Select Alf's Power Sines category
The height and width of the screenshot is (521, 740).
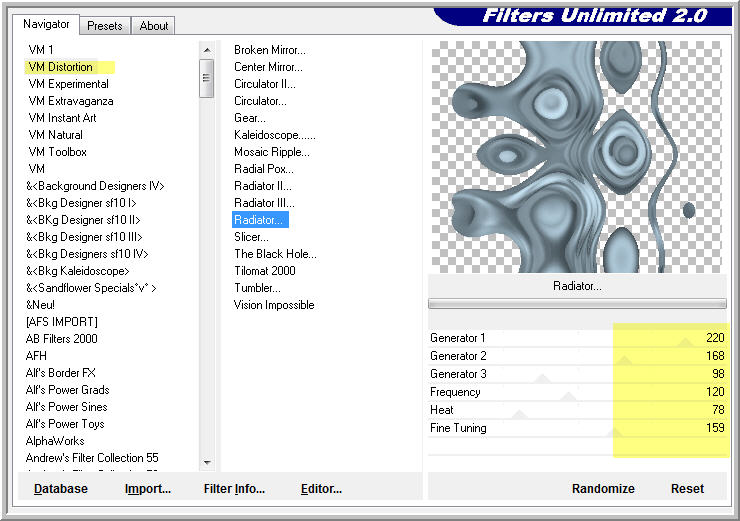[67, 406]
